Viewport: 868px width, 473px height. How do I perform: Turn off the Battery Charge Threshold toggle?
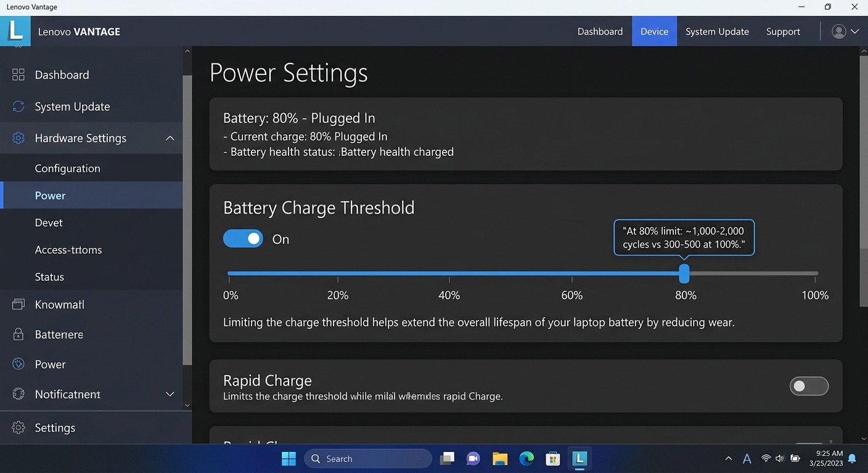(243, 239)
